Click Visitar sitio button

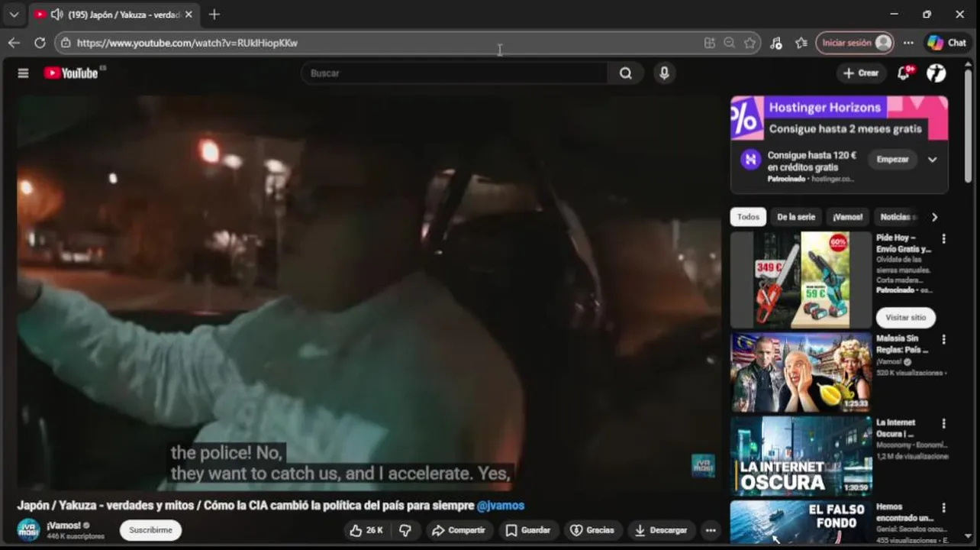click(905, 318)
